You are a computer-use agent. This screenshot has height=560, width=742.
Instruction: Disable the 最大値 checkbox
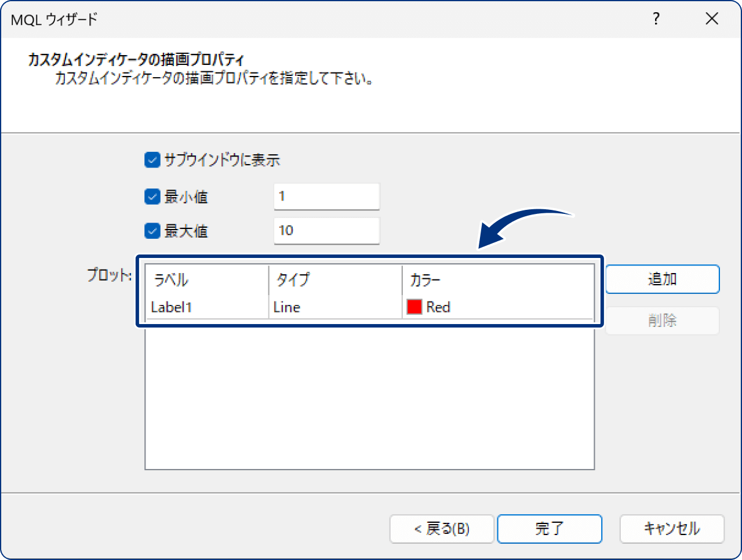[151, 231]
